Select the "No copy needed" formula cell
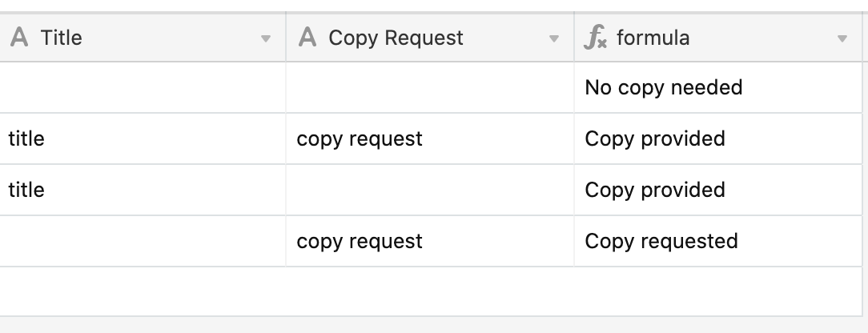868x333 pixels. click(718, 87)
